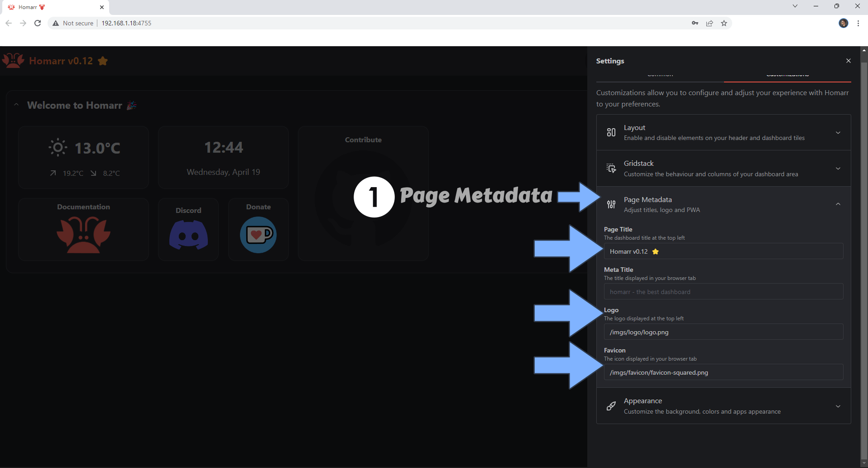The image size is (868, 468).
Task: Click the browser share icon
Action: (710, 23)
